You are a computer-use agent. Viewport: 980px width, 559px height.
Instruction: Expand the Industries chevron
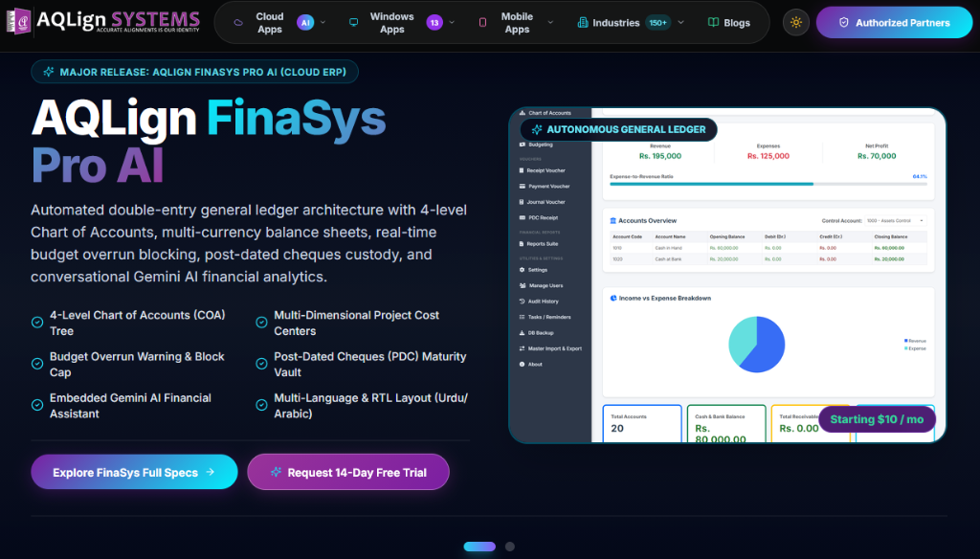coord(680,23)
